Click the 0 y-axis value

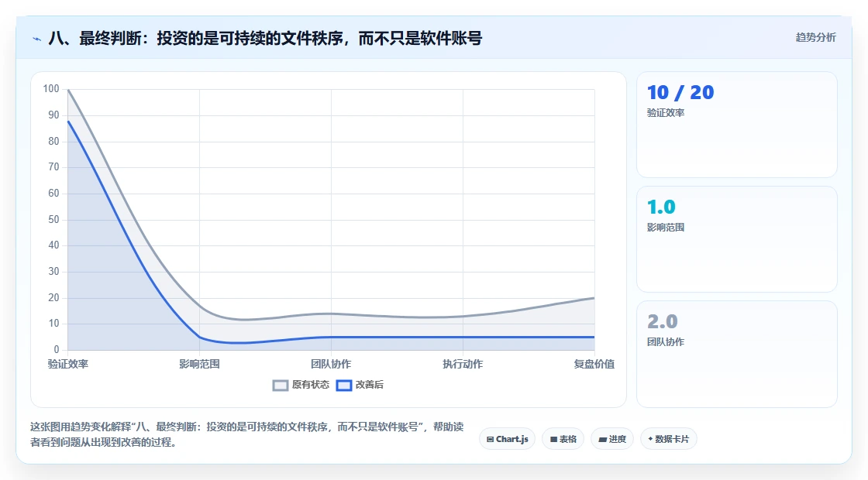click(57, 349)
